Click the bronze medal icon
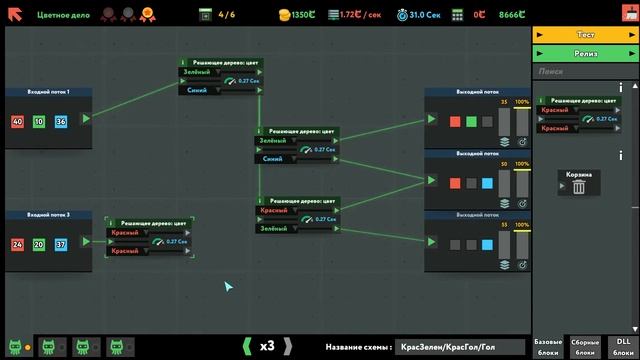The height and width of the screenshot is (360, 640). point(109,15)
